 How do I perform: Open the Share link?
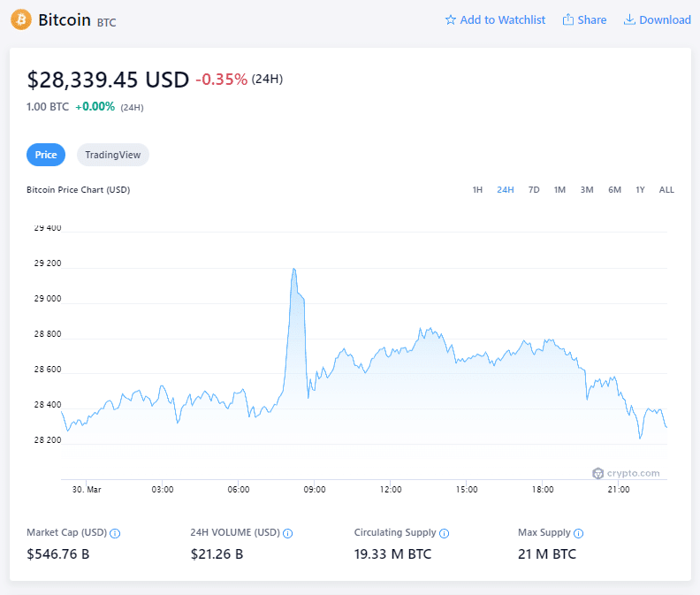[584, 20]
